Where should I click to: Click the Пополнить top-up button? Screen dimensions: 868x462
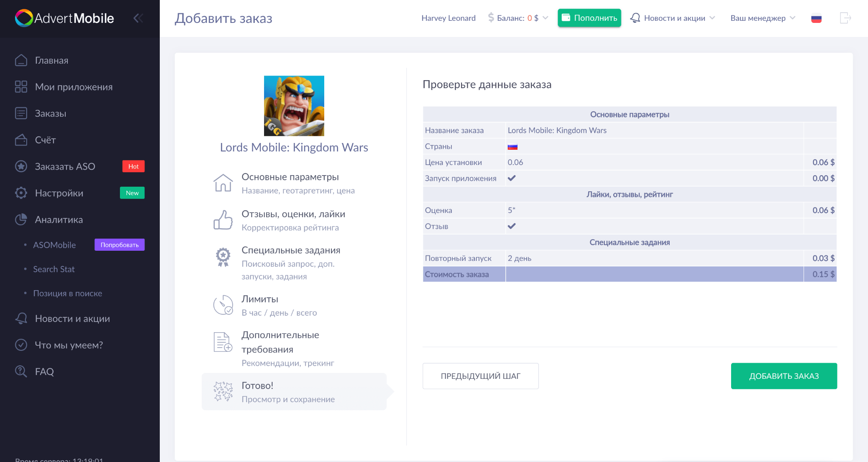[x=589, y=18]
